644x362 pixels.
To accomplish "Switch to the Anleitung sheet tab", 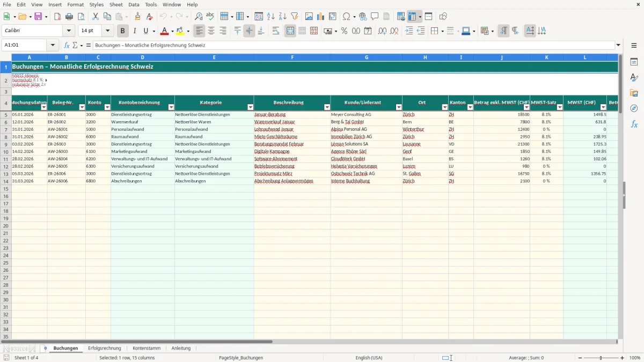I will click(x=181, y=349).
